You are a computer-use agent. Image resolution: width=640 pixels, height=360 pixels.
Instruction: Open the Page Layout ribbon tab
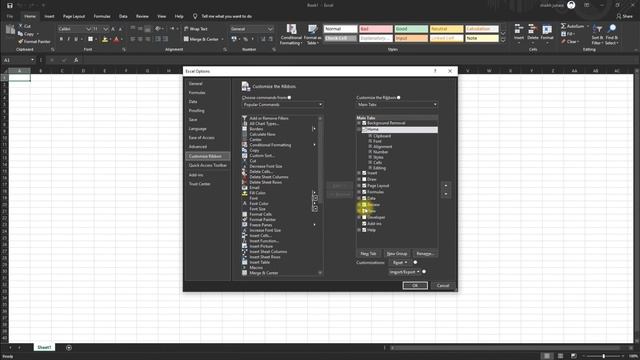[x=74, y=16]
